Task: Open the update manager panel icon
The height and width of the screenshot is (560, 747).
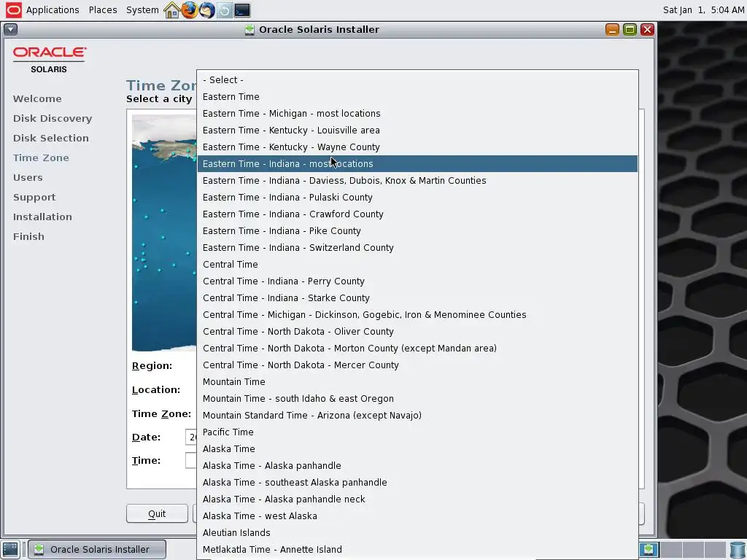Action: (x=225, y=10)
